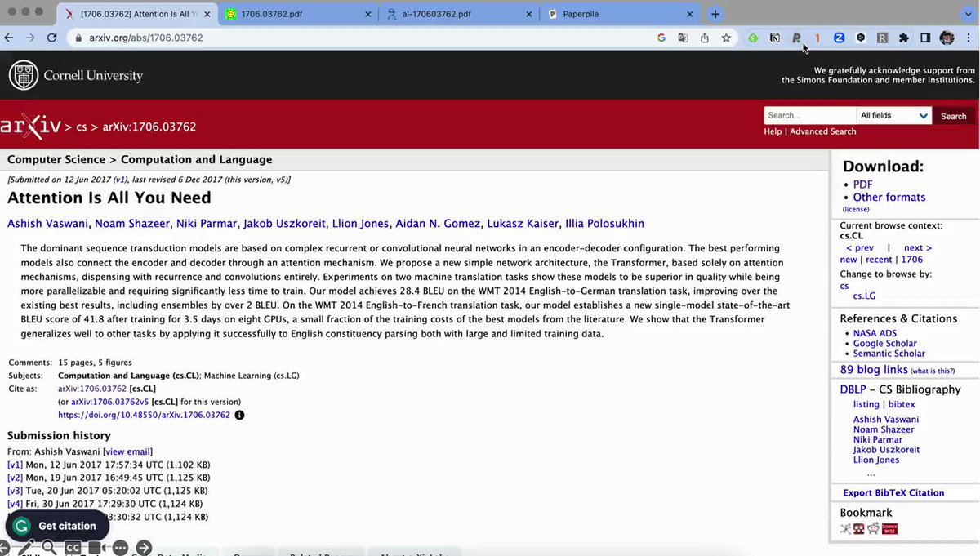Open the 89 blog links link

click(x=874, y=370)
